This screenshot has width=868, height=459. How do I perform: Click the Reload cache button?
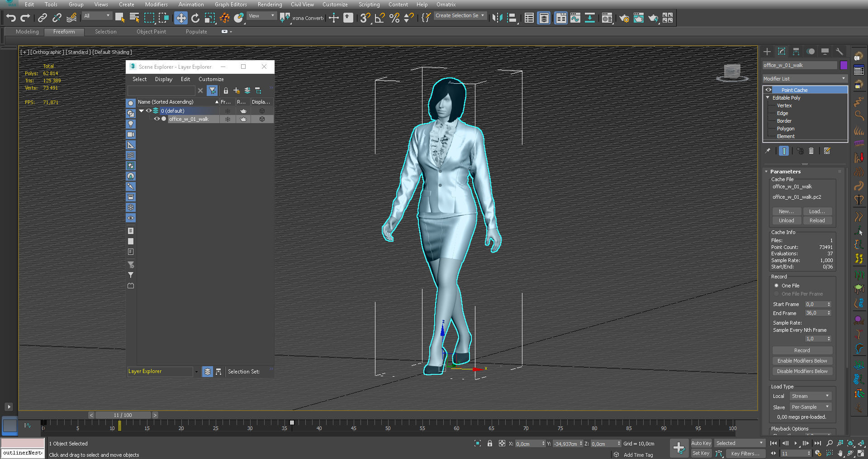click(817, 220)
